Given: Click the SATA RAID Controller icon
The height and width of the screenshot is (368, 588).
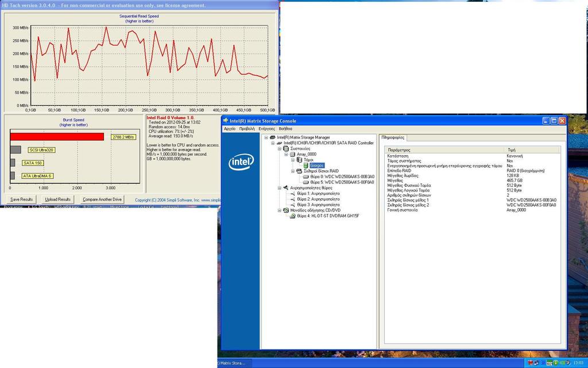Looking at the screenshot, I should pyautogui.click(x=280, y=143).
